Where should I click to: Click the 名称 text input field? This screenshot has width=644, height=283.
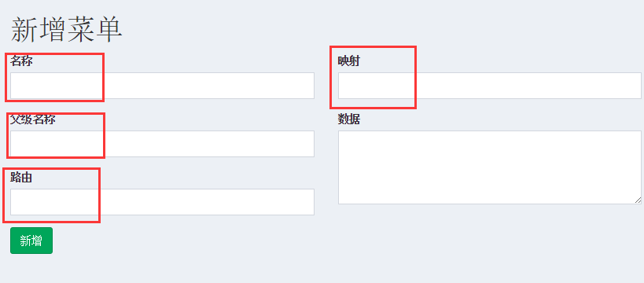coord(162,86)
